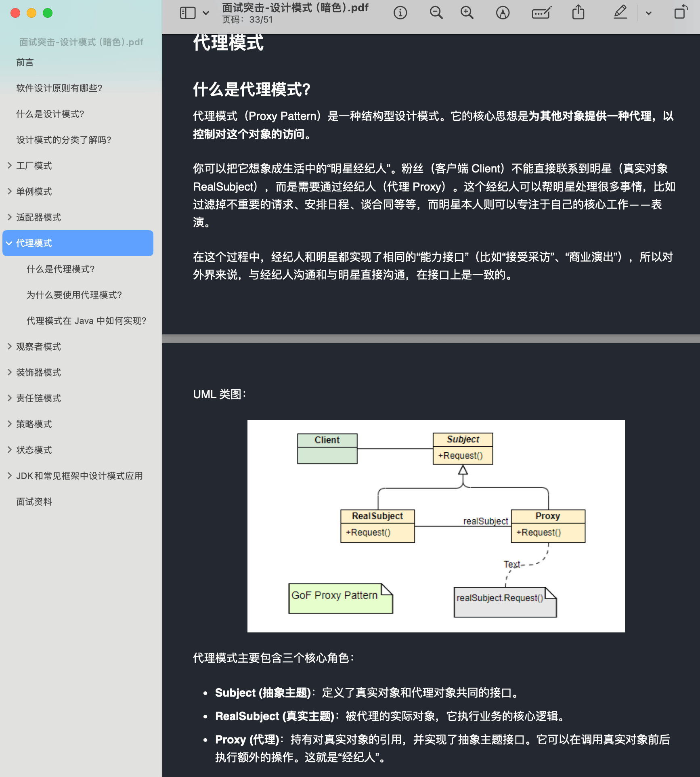Select the 面试资料 entry

click(34, 502)
